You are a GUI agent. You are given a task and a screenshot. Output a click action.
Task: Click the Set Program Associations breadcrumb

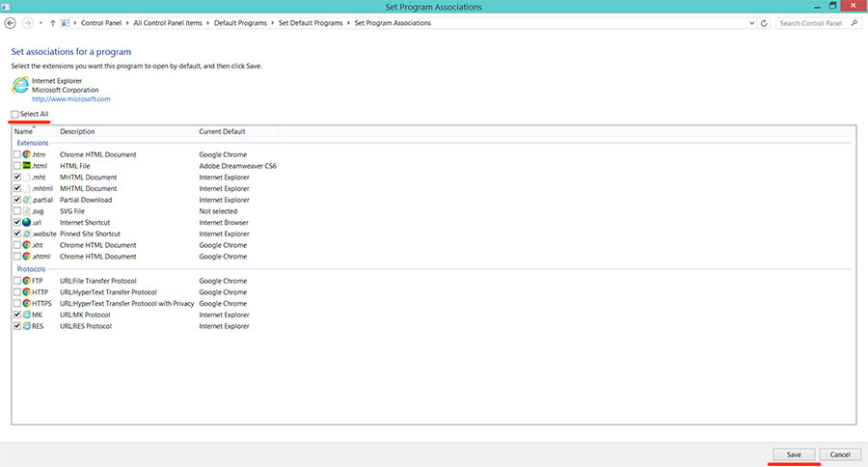click(393, 23)
